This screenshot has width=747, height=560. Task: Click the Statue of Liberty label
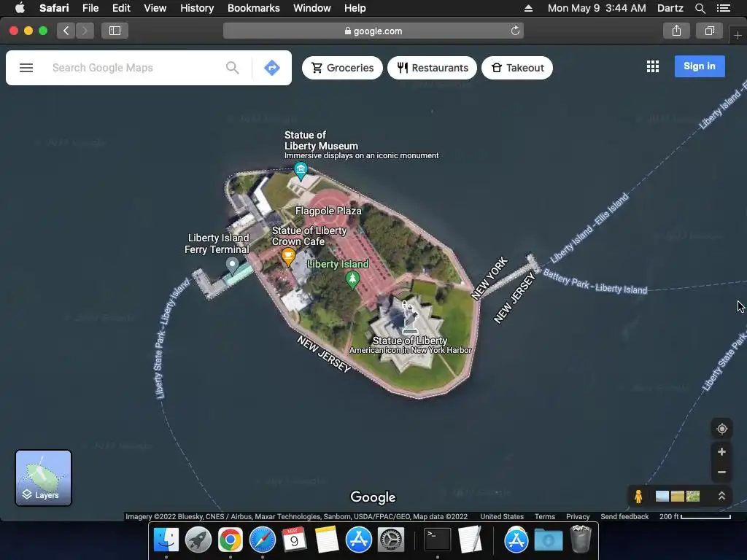410,341
